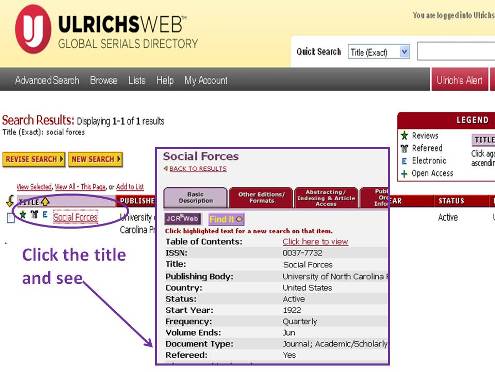Click the Electronic E icon in the Legend
The width and height of the screenshot is (495, 372).
pyautogui.click(x=404, y=161)
